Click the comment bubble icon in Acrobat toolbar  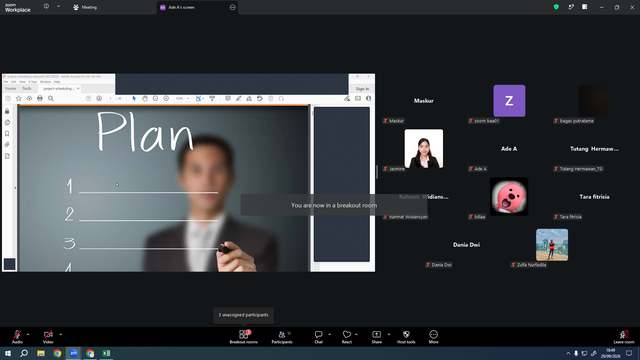[x=228, y=98]
